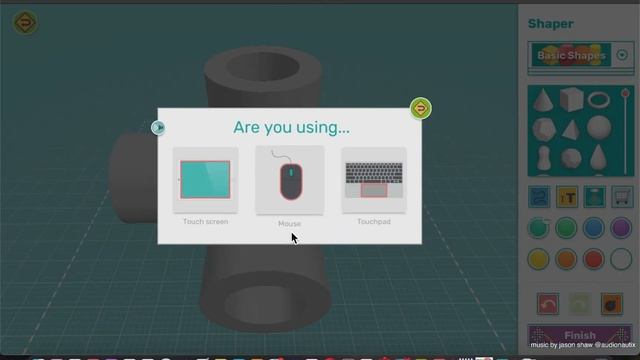Pick the plain green color swatch

pos(566,228)
